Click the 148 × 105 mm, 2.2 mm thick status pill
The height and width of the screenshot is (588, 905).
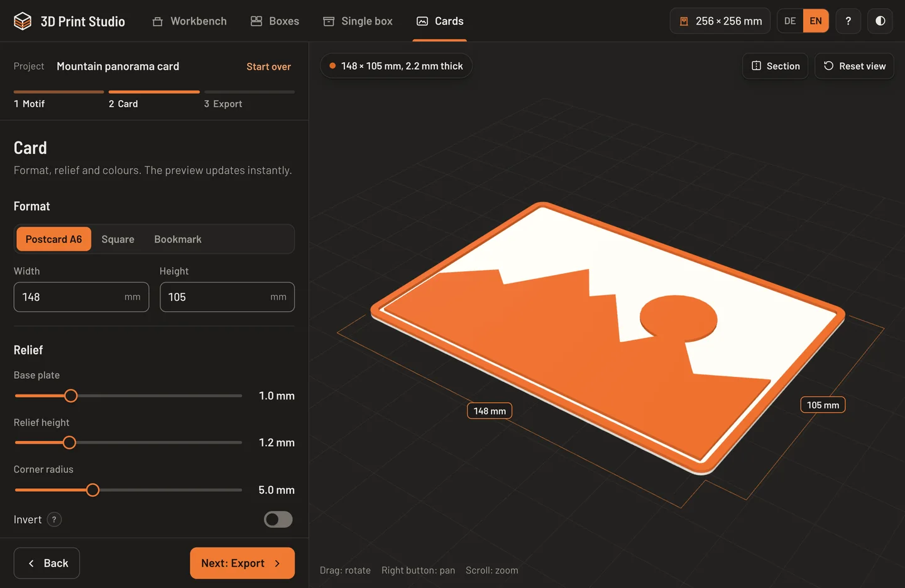[x=396, y=66]
